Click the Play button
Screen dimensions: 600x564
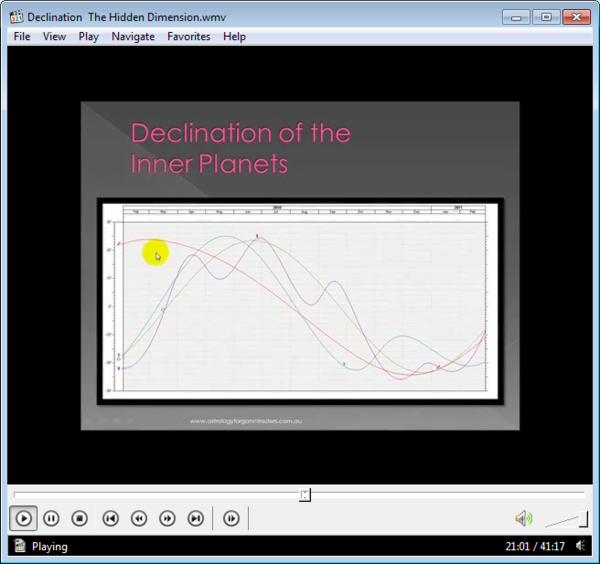point(24,518)
